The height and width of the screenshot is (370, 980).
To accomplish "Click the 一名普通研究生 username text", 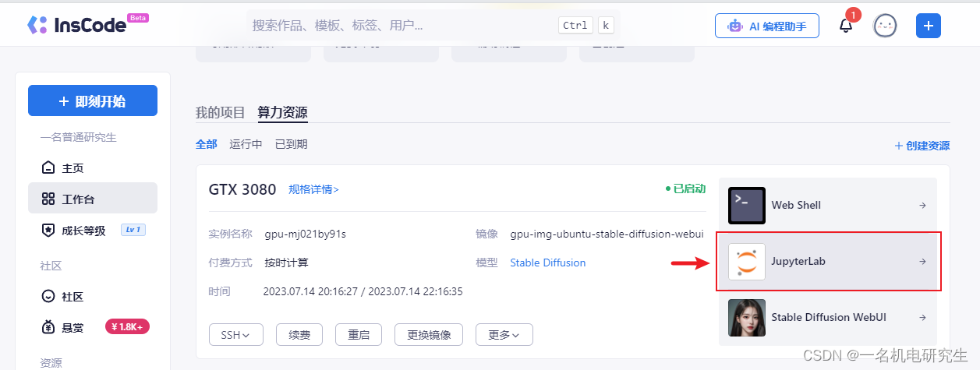I will pyautogui.click(x=78, y=137).
